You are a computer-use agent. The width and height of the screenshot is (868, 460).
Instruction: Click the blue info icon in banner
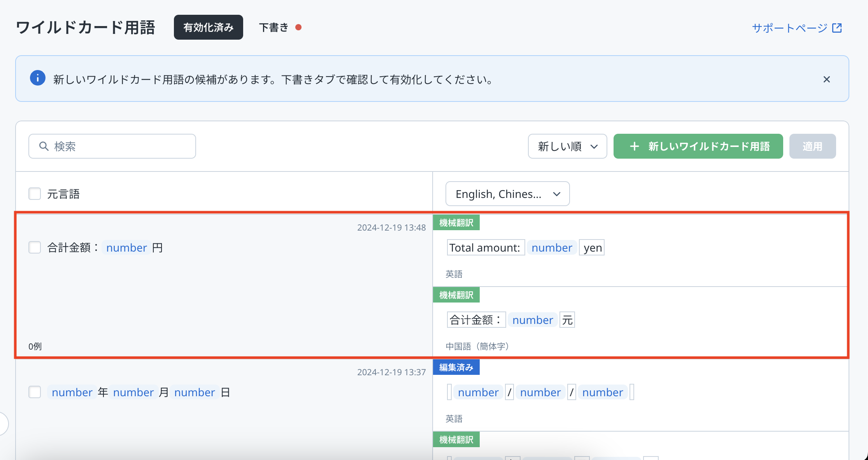coord(38,78)
